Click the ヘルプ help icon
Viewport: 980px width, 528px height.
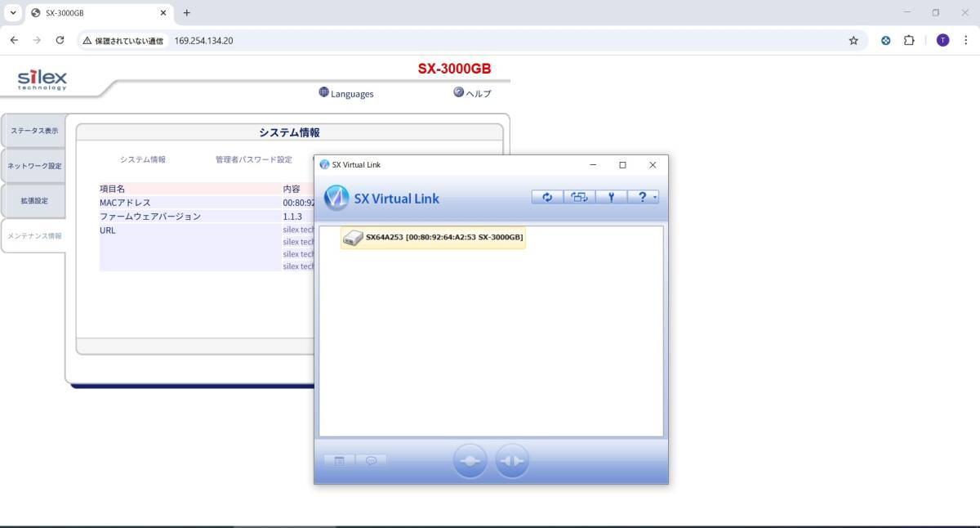(458, 92)
